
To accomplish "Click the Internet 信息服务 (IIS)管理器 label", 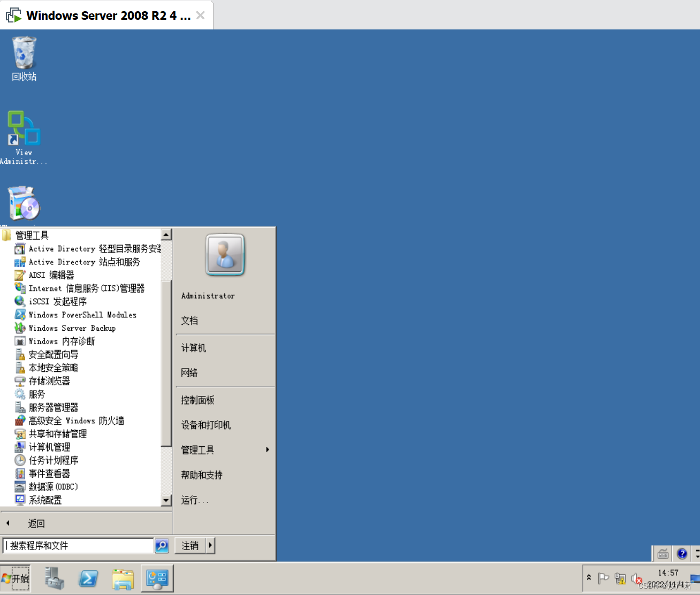I will pos(87,288).
